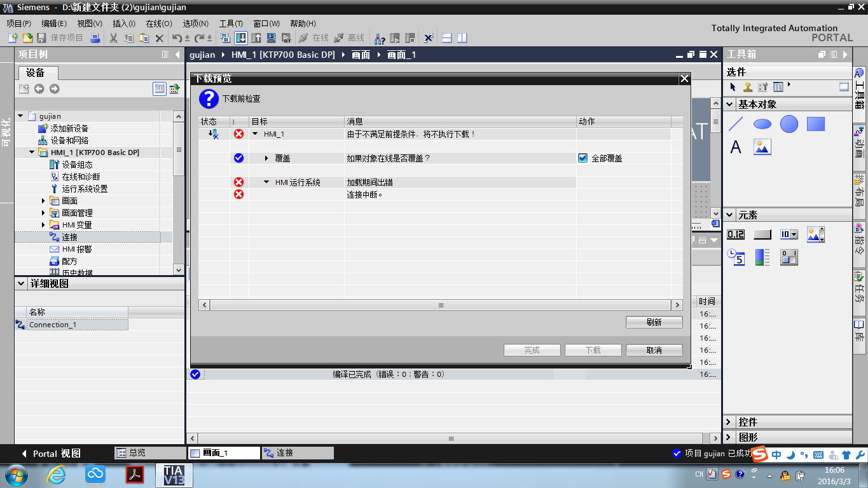This screenshot has height=488, width=868.
Task: Click the open project toolbar icon
Action: pyautogui.click(x=27, y=38)
